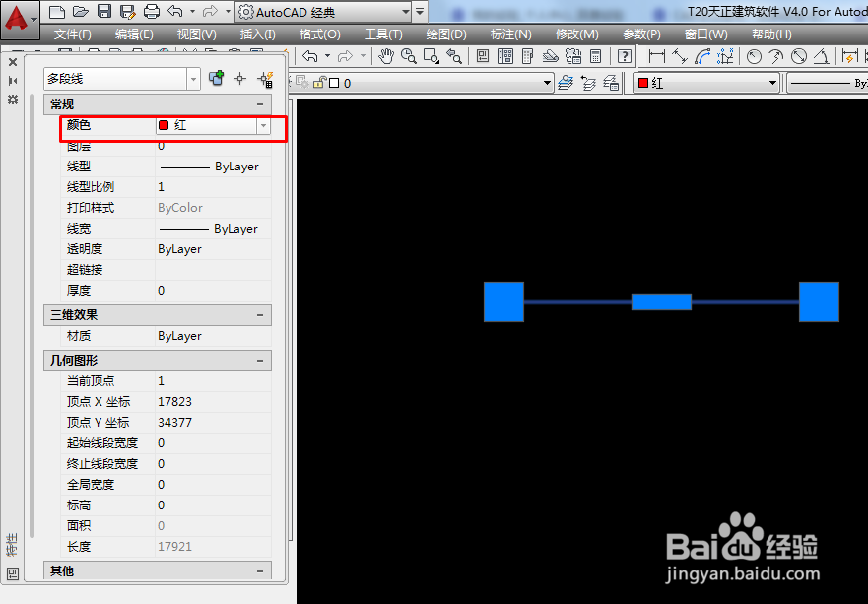Click the Select Objects crosshair icon

239,79
